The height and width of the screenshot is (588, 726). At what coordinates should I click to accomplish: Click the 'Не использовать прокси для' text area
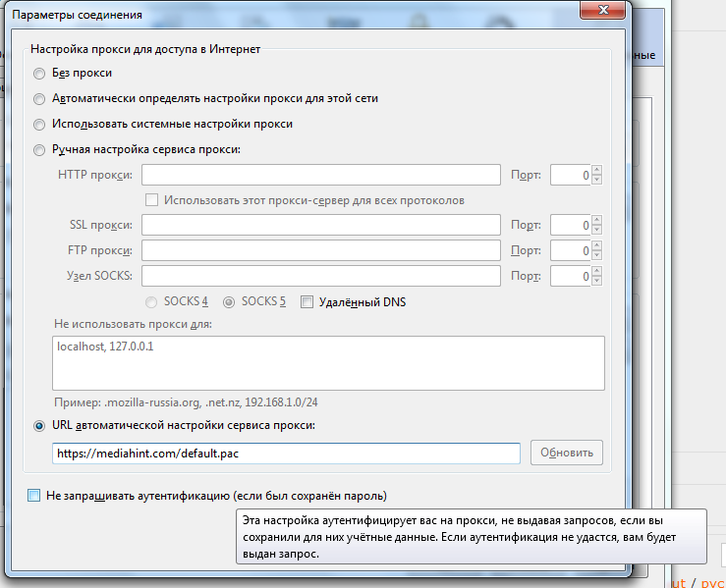point(328,363)
